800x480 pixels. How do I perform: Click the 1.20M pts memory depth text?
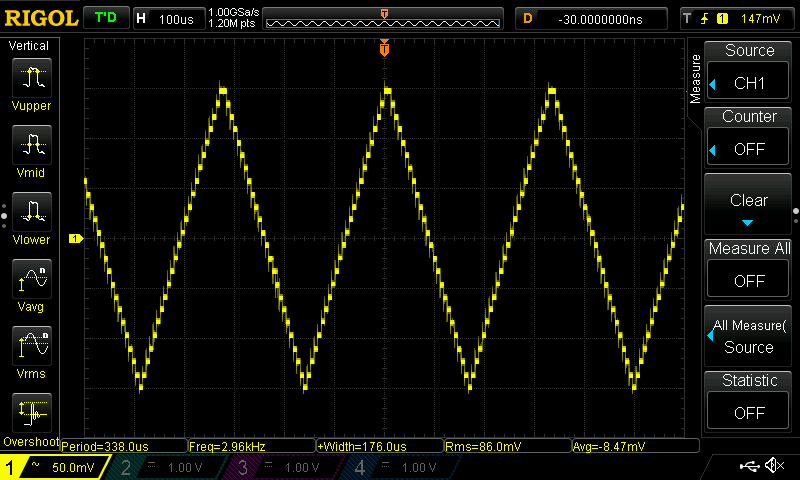[232, 23]
